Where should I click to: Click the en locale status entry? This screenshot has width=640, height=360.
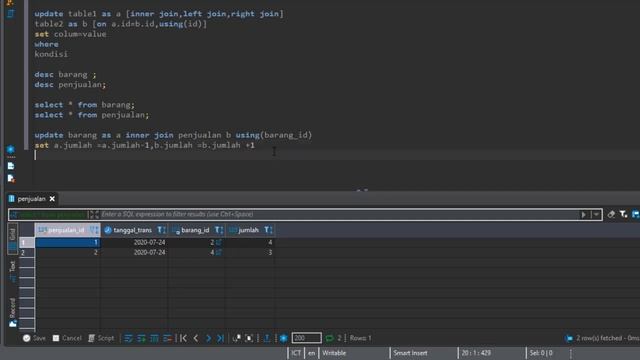pos(311,353)
